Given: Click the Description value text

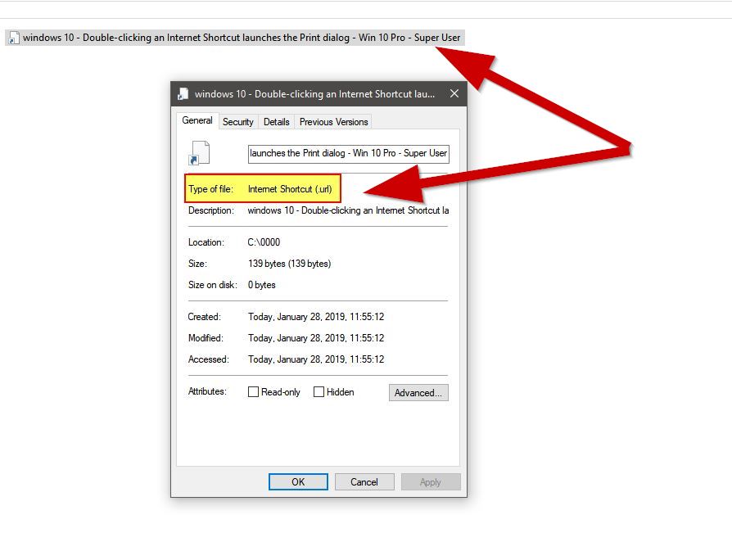Looking at the screenshot, I should coord(348,210).
